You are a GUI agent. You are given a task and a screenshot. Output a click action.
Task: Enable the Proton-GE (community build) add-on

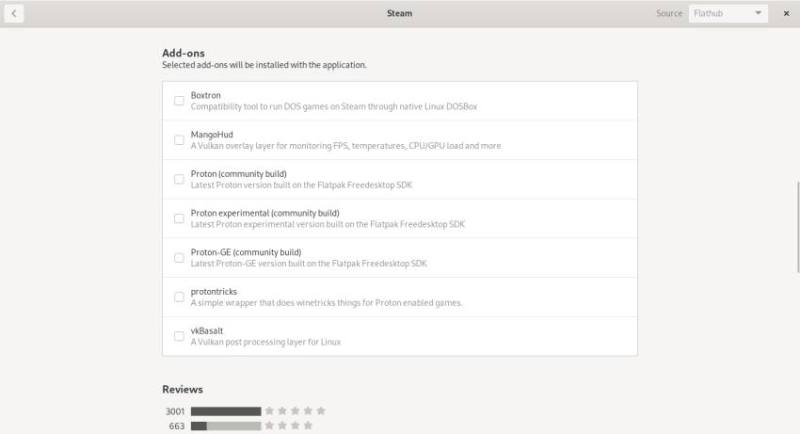point(179,257)
